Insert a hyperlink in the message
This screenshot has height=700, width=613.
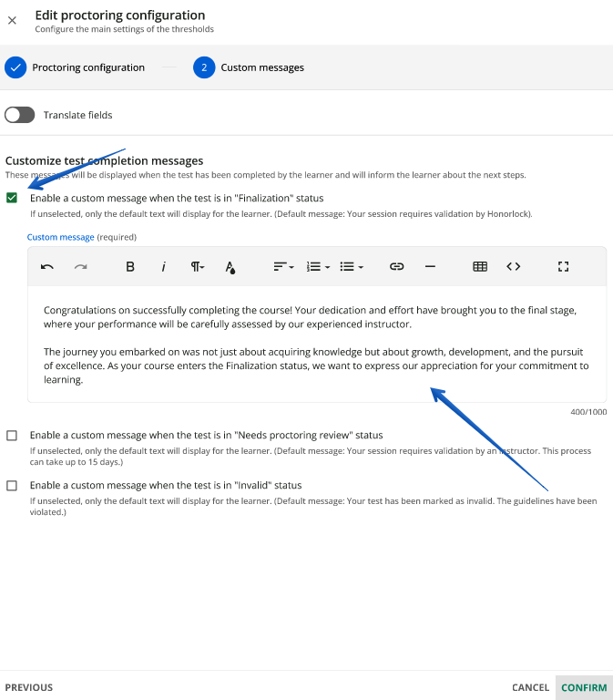[396, 267]
